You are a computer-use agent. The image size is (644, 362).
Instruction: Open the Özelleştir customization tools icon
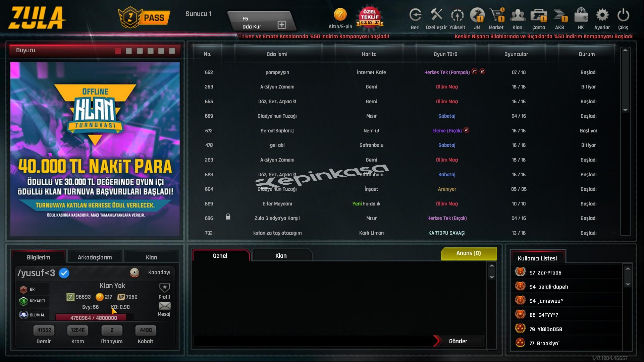(x=436, y=15)
